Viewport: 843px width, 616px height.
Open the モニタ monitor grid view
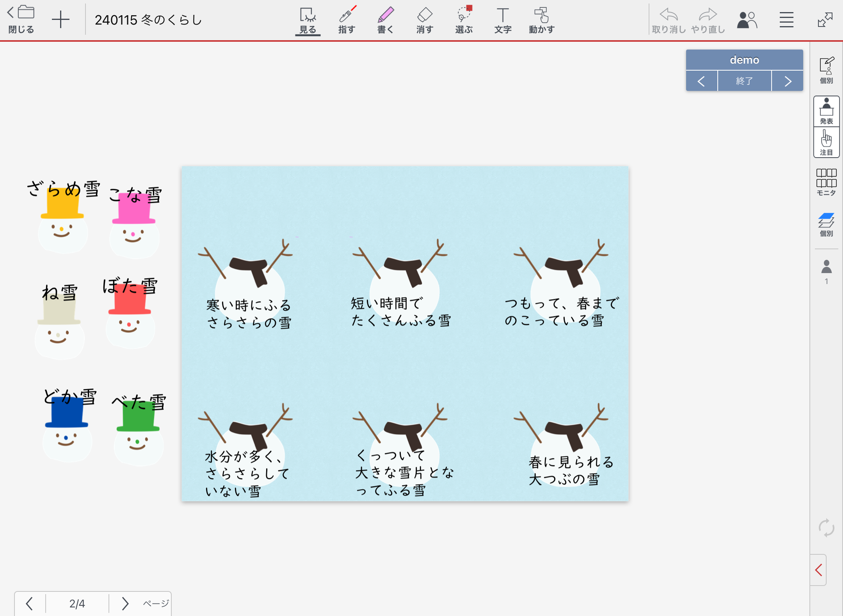click(826, 182)
